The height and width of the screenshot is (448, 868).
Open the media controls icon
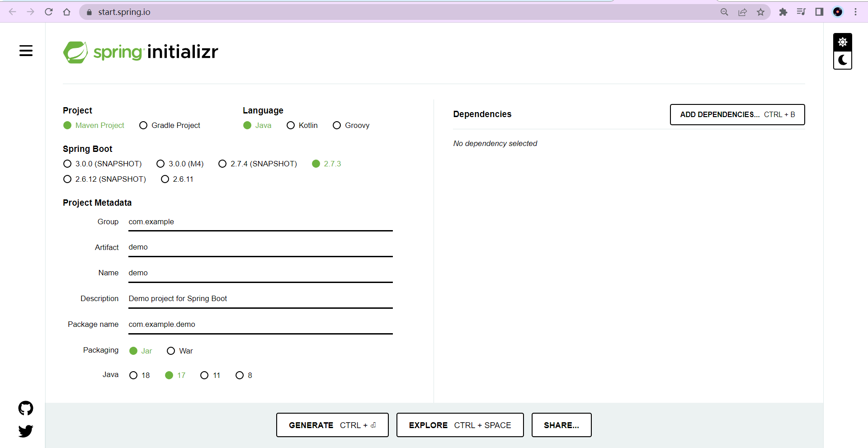tap(801, 12)
